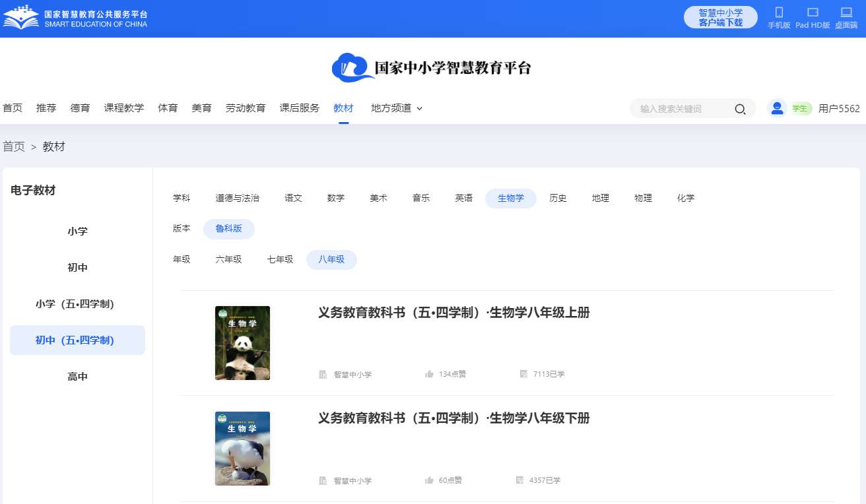Select 高中 in the sidebar

coord(77,377)
